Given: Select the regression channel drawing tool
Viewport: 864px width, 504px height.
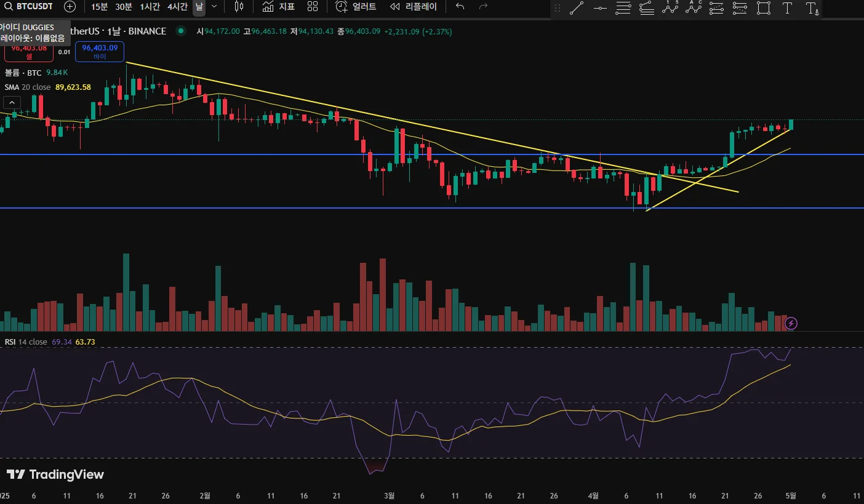Looking at the screenshot, I should [x=647, y=9].
